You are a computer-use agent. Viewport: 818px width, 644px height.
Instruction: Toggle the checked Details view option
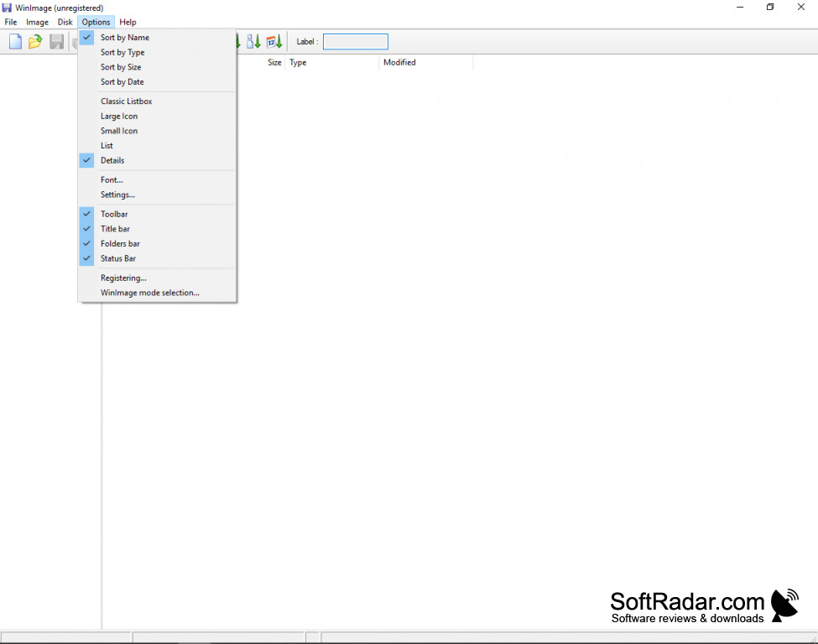coord(157,160)
